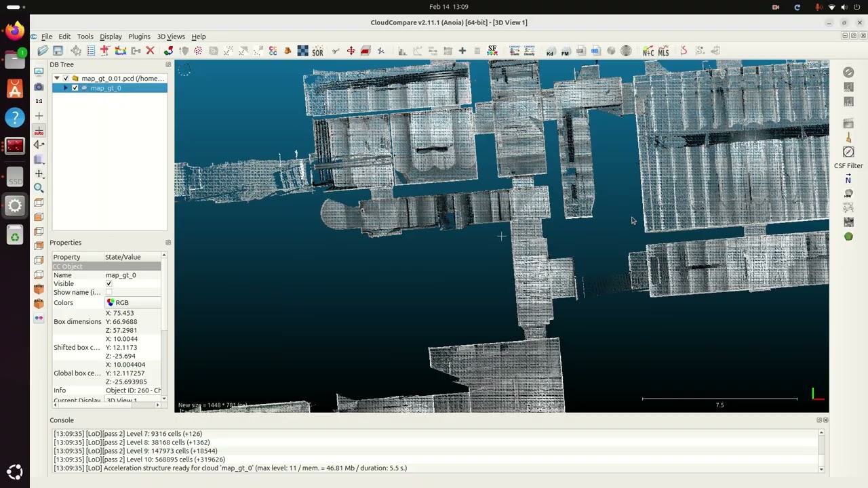Click the FM fast marching icon

click(566, 51)
